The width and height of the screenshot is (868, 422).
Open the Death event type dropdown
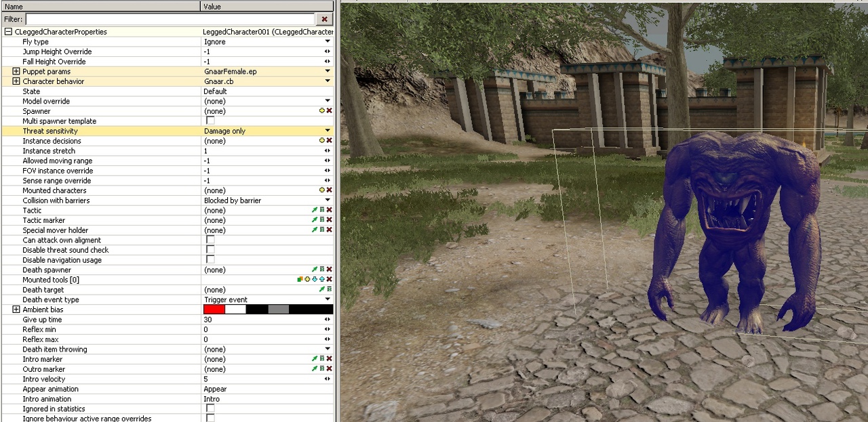[328, 299]
